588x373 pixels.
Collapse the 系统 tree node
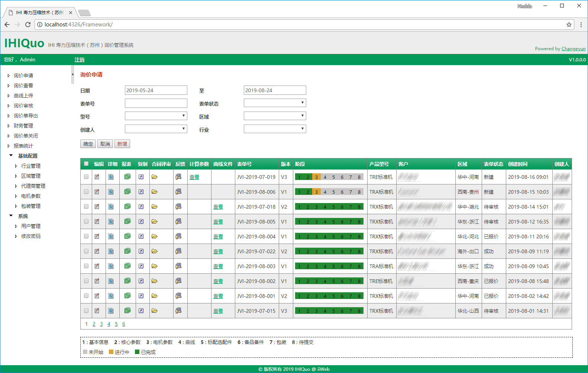click(x=11, y=216)
